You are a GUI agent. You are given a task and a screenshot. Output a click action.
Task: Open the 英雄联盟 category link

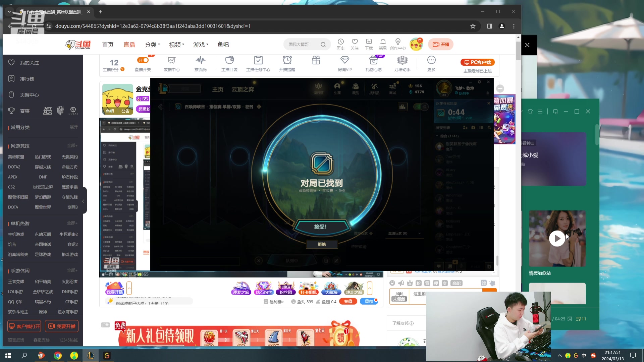click(x=16, y=157)
